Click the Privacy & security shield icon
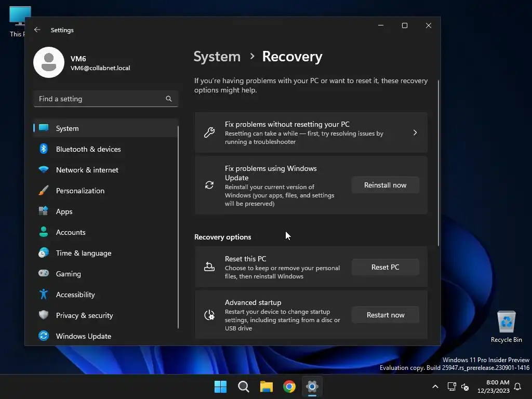The height and width of the screenshot is (399, 532). click(x=44, y=315)
